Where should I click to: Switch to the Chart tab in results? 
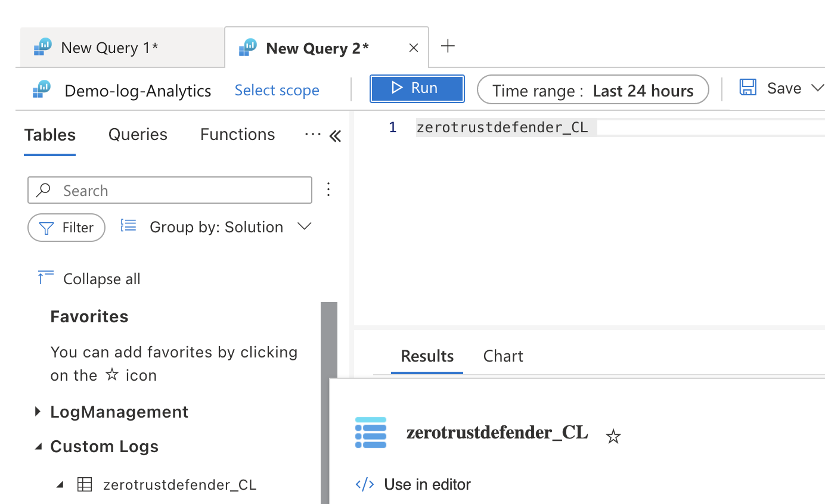tap(503, 356)
